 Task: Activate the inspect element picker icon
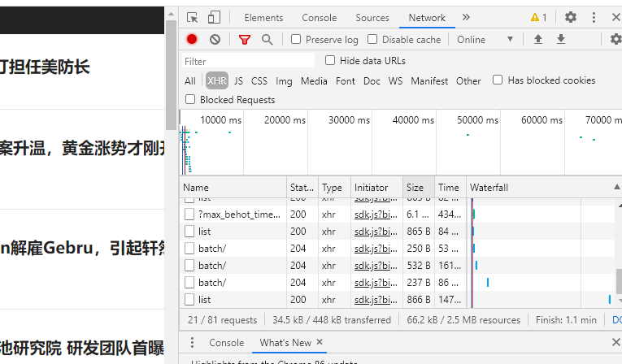(x=193, y=17)
